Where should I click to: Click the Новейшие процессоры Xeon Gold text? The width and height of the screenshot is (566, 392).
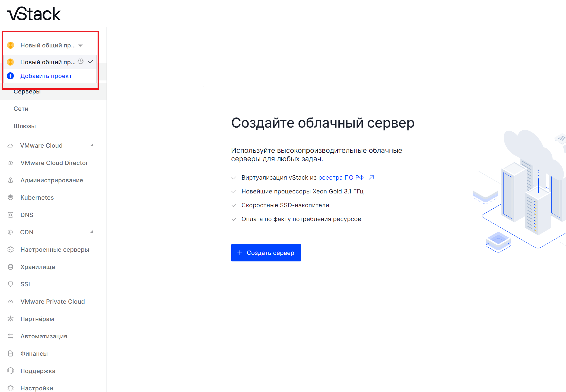(x=303, y=191)
